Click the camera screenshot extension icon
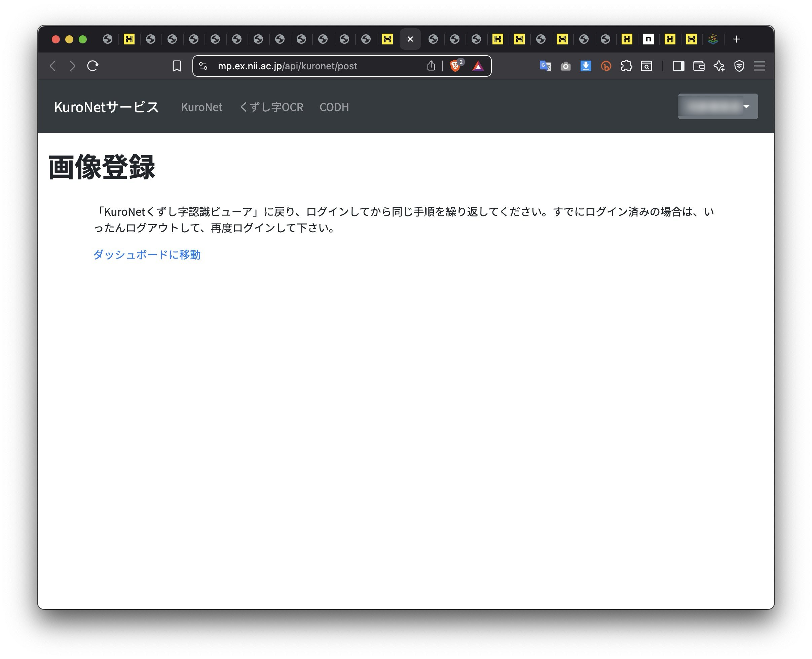 (565, 66)
